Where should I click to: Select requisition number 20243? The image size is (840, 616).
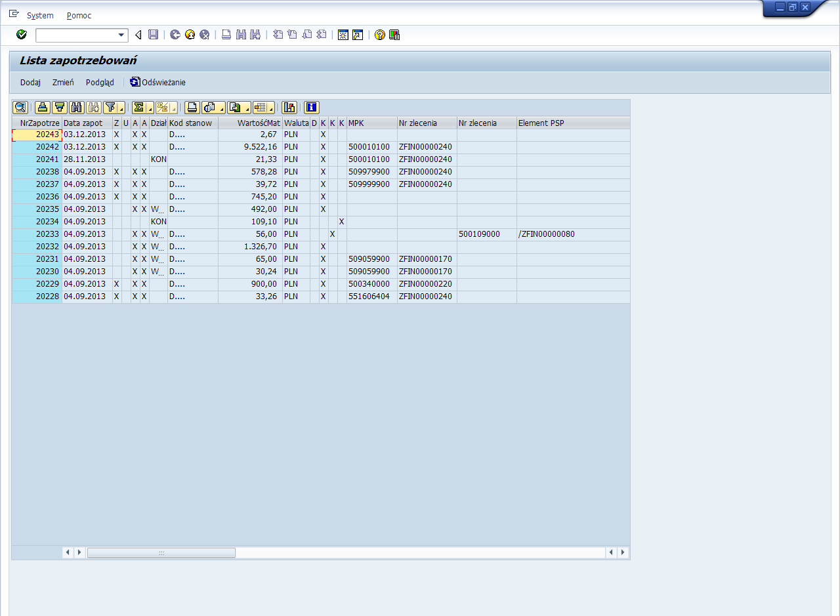point(37,134)
